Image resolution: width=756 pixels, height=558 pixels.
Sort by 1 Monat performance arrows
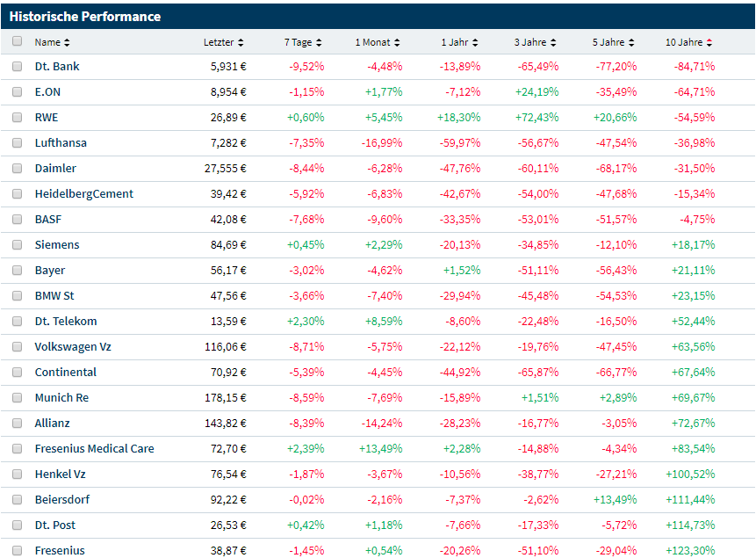click(x=397, y=42)
